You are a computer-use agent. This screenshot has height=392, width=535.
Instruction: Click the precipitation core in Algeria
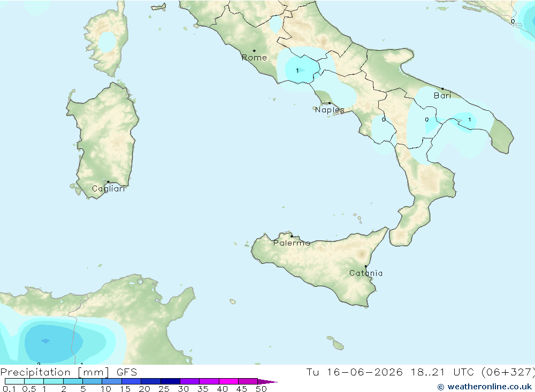(x=45, y=341)
